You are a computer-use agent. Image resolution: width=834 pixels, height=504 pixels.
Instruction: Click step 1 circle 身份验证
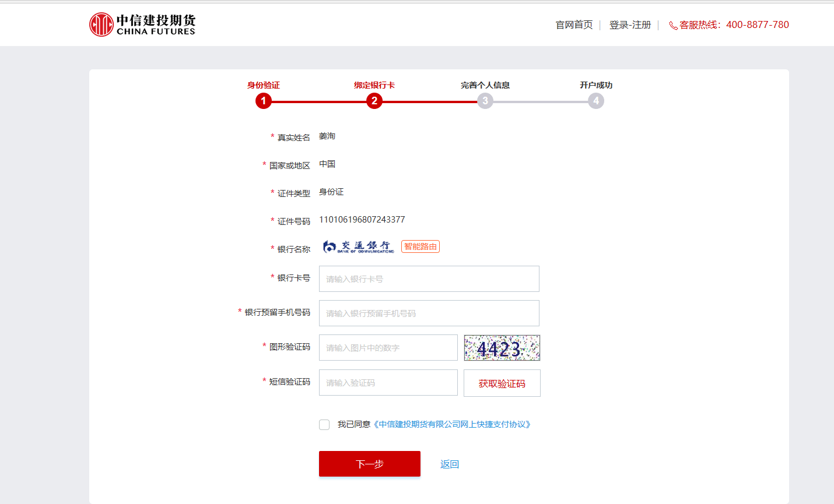click(264, 101)
